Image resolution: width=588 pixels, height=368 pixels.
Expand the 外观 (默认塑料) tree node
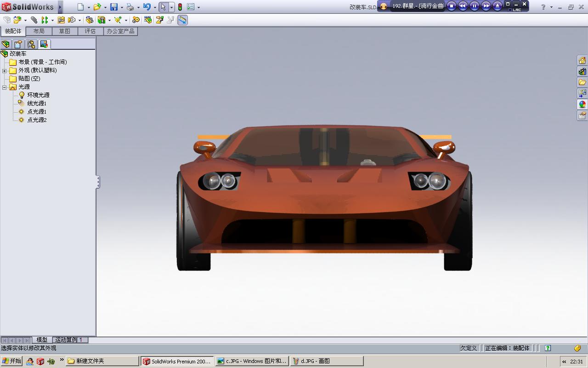[x=5, y=70]
